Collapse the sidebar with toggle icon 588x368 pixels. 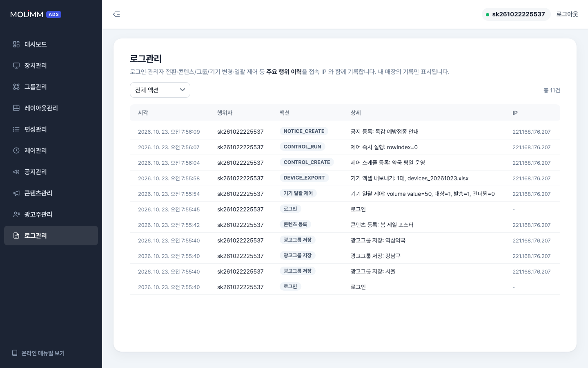[116, 14]
